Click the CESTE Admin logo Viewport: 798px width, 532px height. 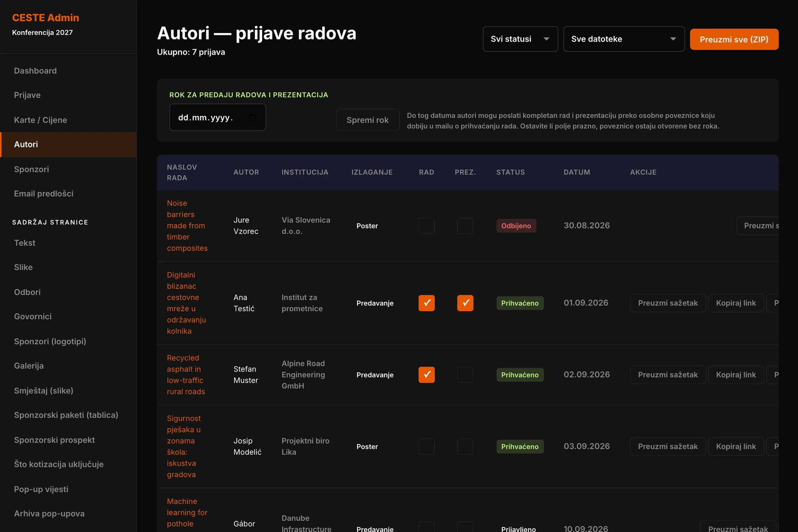click(45, 17)
